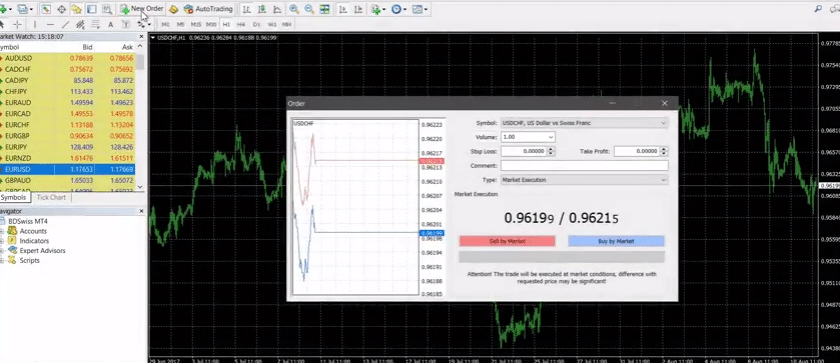This screenshot has height=363, width=840.
Task: Select the Crosshair tool
Action: tap(17, 24)
